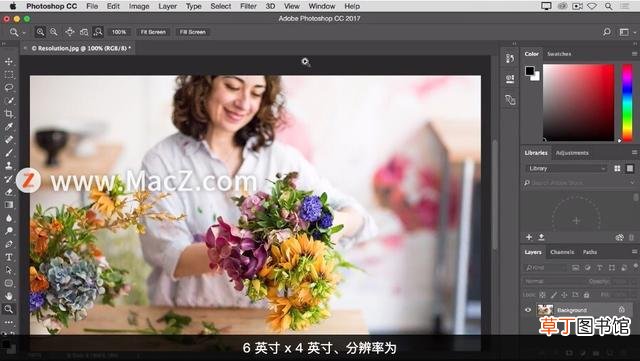
Task: Select the Zoom tool in the toolbox
Action: point(9,309)
